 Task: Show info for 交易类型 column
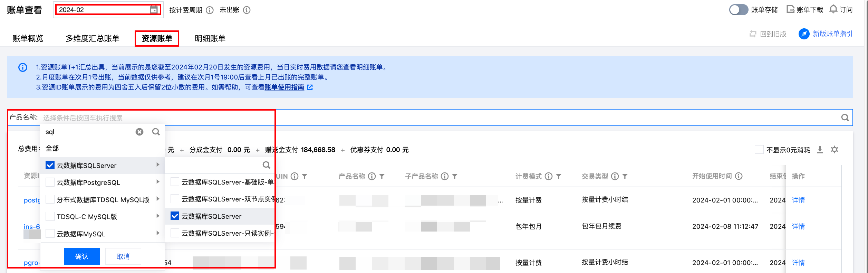tap(615, 176)
